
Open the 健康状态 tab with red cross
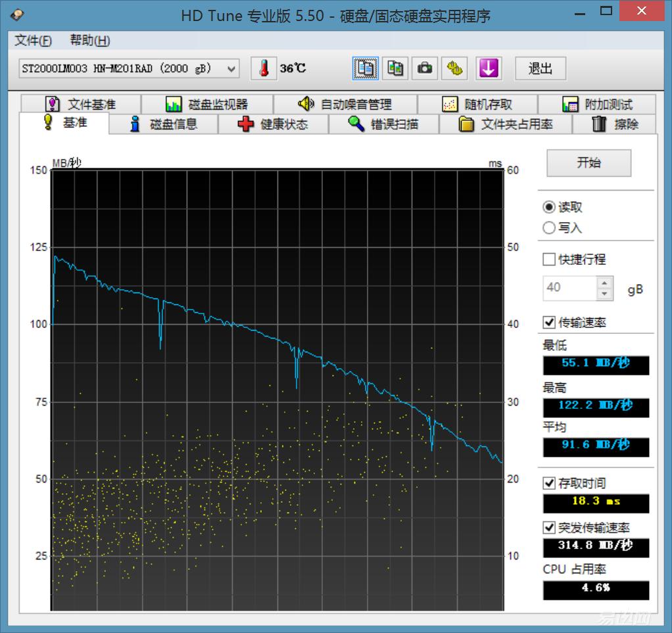[274, 124]
